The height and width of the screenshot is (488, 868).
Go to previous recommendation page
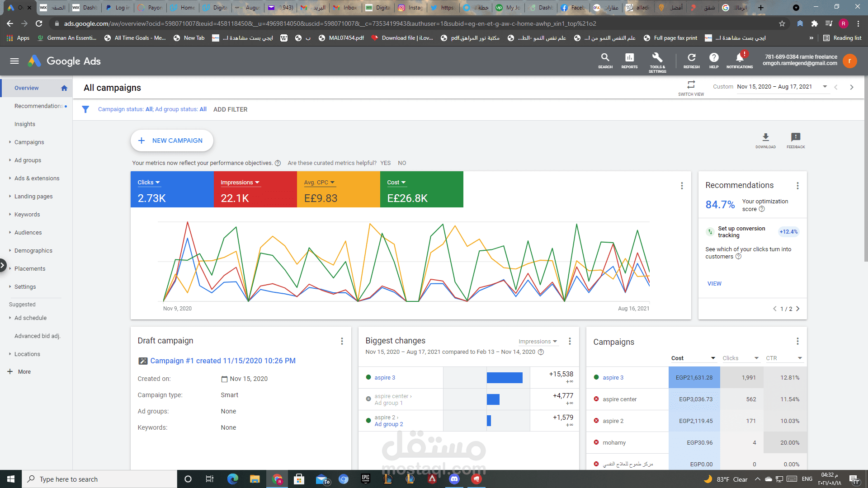pos(774,309)
